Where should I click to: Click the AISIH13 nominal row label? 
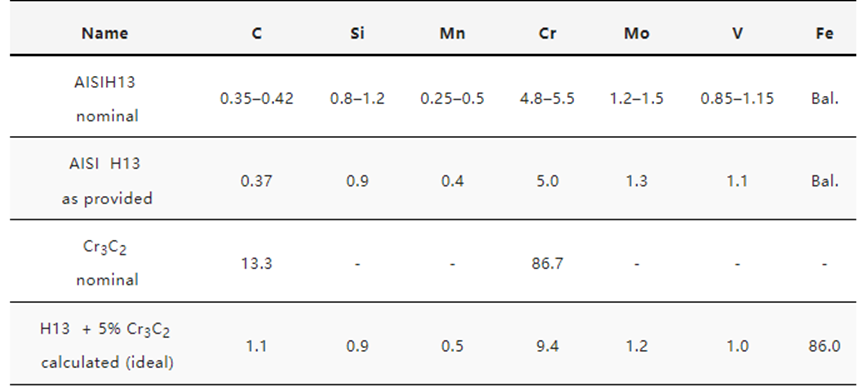click(105, 99)
